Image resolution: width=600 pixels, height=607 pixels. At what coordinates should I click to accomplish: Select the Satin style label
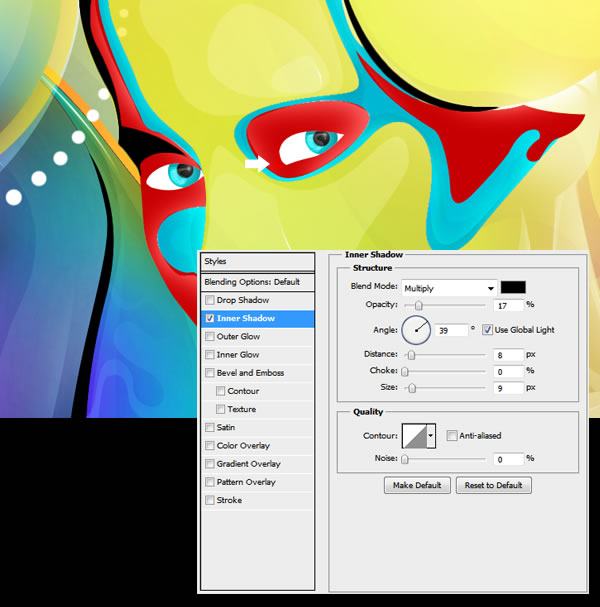(226, 427)
